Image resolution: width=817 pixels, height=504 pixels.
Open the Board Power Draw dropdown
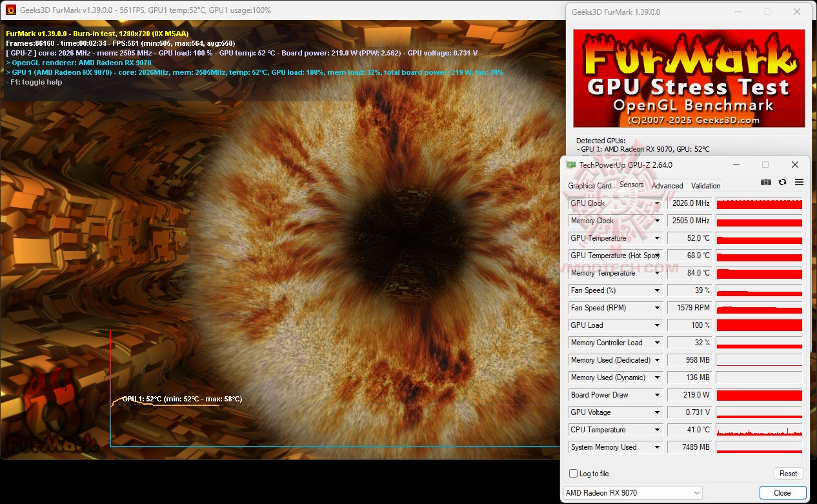[657, 395]
